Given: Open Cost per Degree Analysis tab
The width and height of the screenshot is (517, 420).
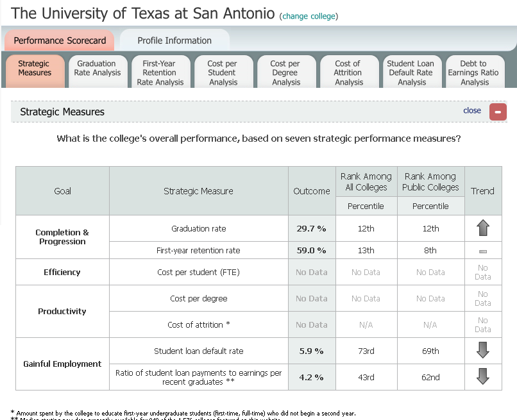Looking at the screenshot, I should click(286, 72).
